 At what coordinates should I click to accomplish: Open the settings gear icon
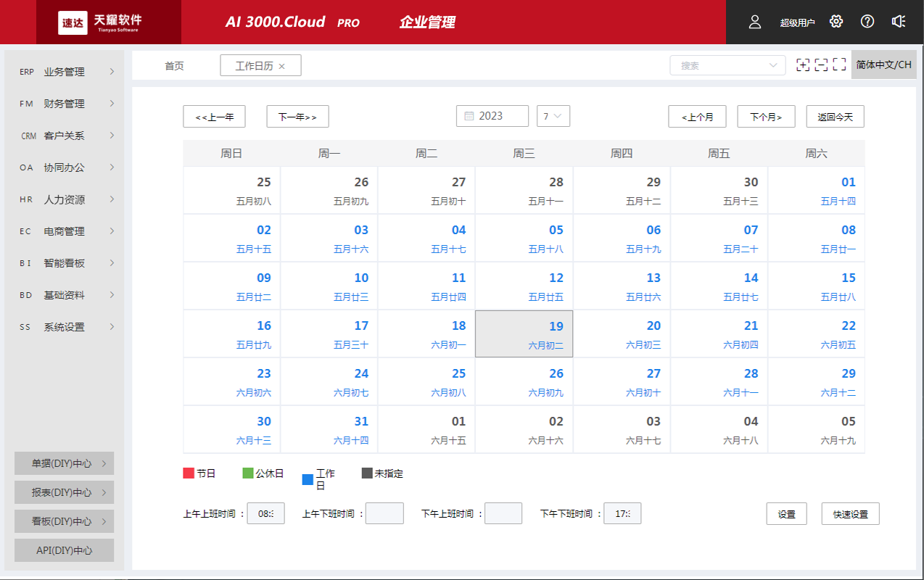[836, 22]
